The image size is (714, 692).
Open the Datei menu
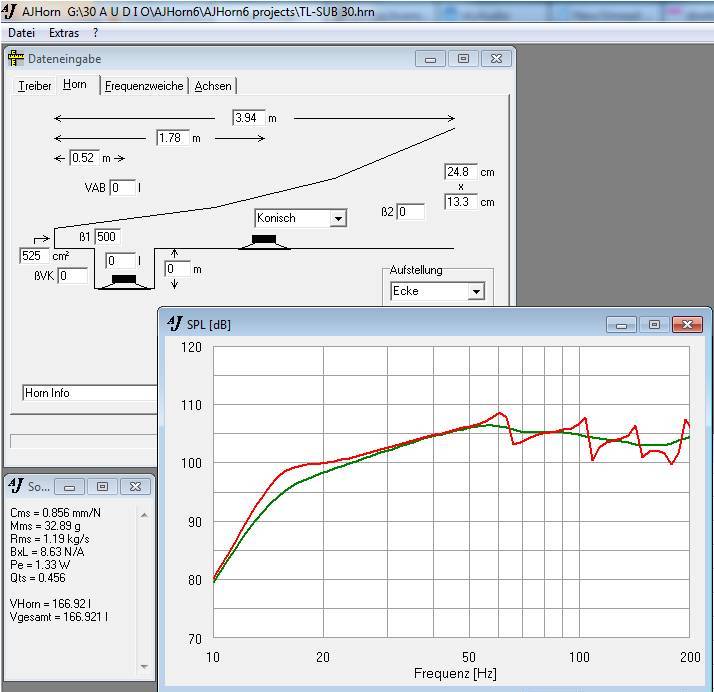point(21,33)
